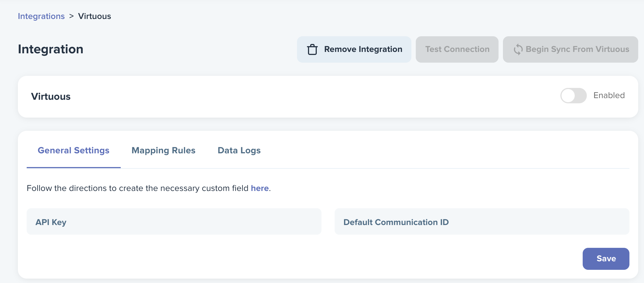
Task: Click the Integration page heading
Action: tap(51, 49)
